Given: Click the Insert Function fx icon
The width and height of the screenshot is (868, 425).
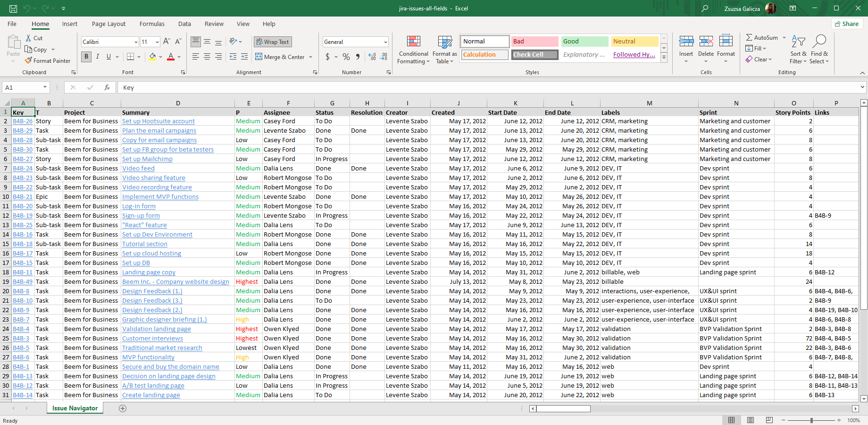Looking at the screenshot, I should tap(107, 87).
